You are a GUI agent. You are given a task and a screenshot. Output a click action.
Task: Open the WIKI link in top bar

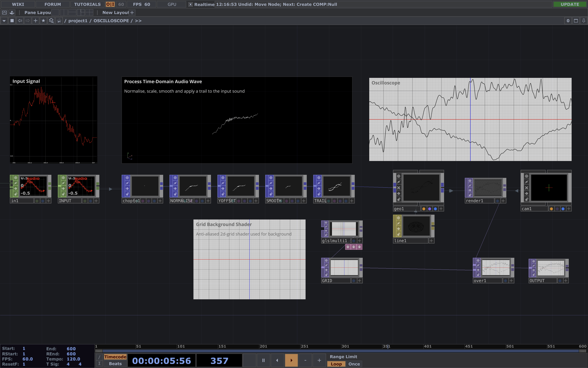point(18,4)
